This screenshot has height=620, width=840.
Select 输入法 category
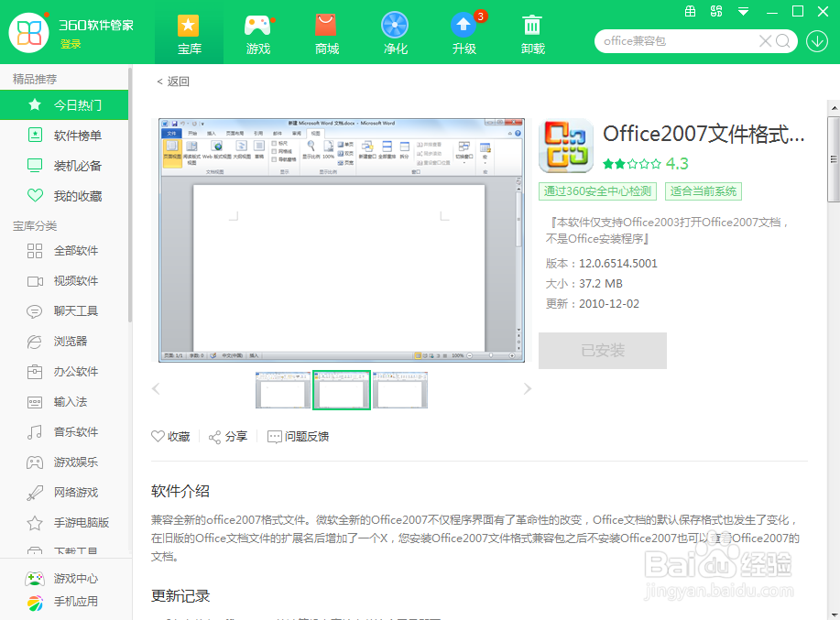(x=64, y=401)
